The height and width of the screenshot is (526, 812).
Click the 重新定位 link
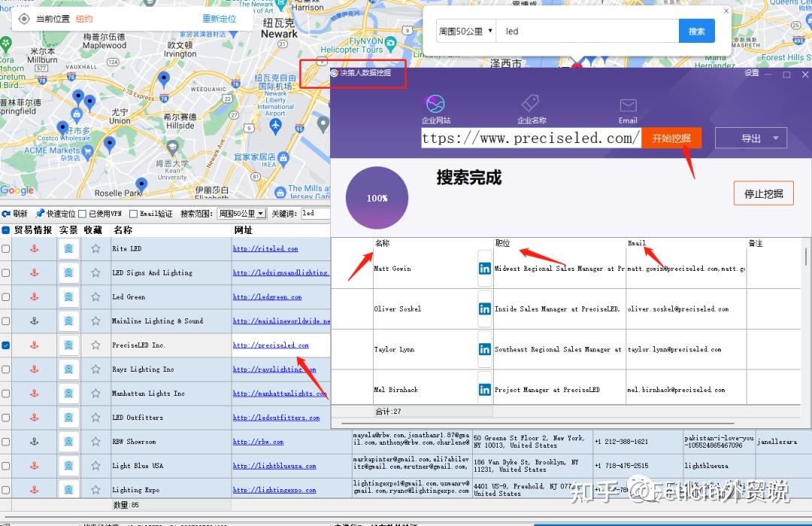click(219, 19)
